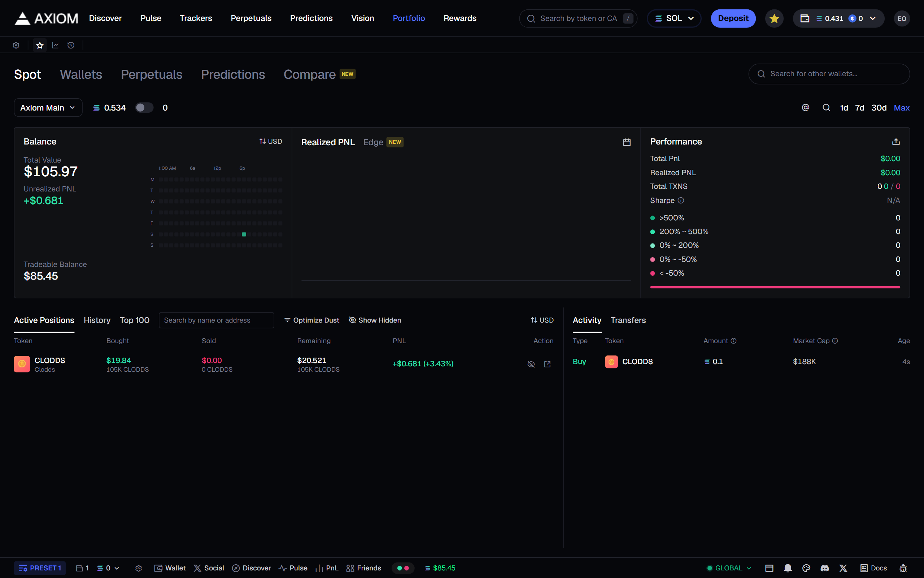Click the Sharpe info icon
The image size is (924, 578).
[x=681, y=200]
